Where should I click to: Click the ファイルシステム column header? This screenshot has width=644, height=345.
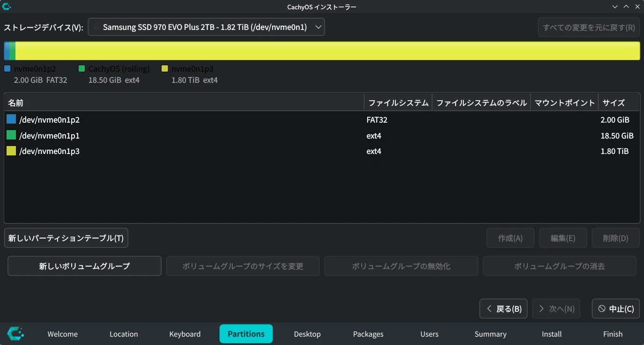click(398, 103)
